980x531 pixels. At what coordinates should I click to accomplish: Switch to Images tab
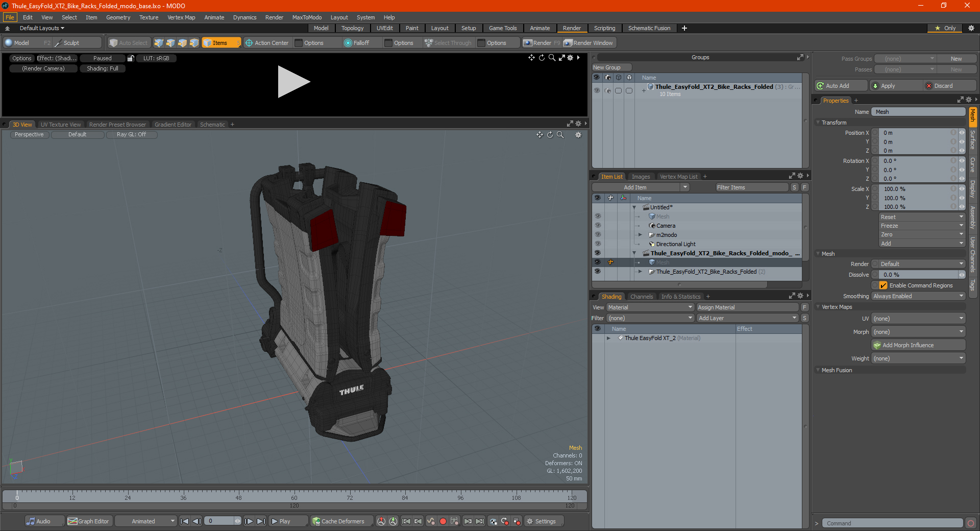point(641,177)
